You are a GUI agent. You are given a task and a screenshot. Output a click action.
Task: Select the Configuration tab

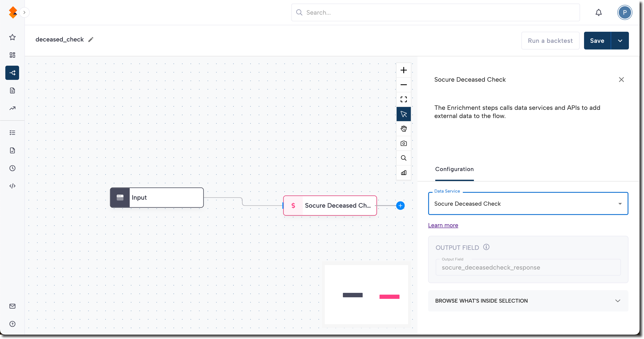pyautogui.click(x=454, y=169)
